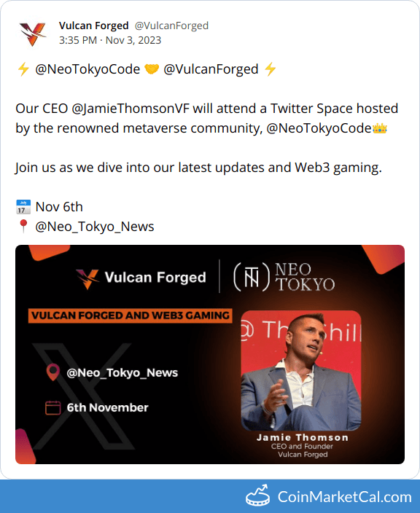
Task: Open the CoinMarketCal.com footer logo
Action: [329, 497]
